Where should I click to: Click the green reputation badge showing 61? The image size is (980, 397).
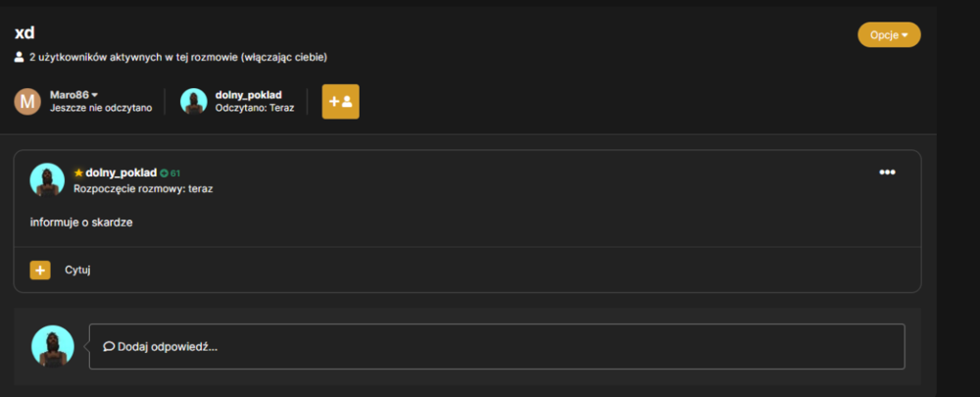170,174
